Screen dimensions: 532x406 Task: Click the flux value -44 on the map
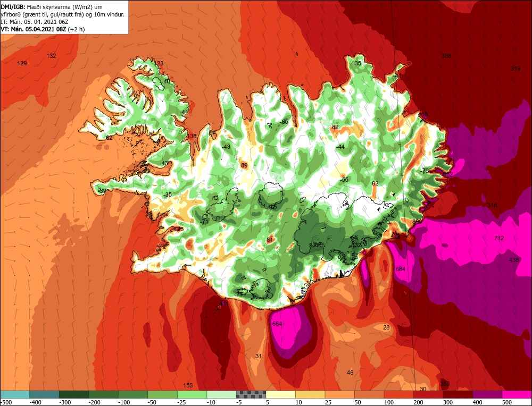[340, 147]
